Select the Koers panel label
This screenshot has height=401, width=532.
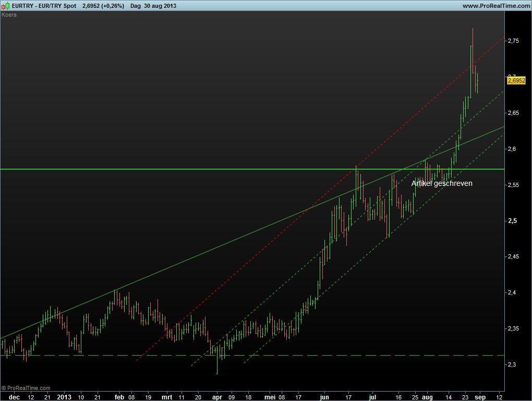tap(9, 15)
